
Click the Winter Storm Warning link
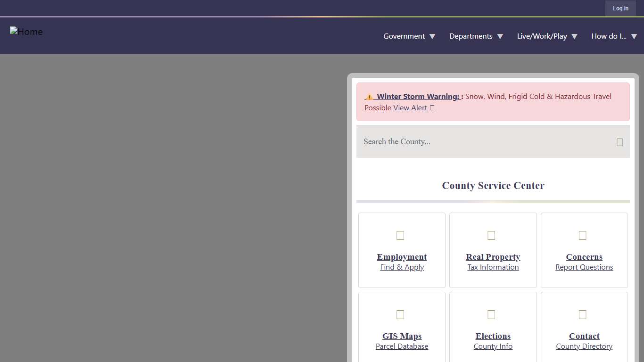[418, 97]
